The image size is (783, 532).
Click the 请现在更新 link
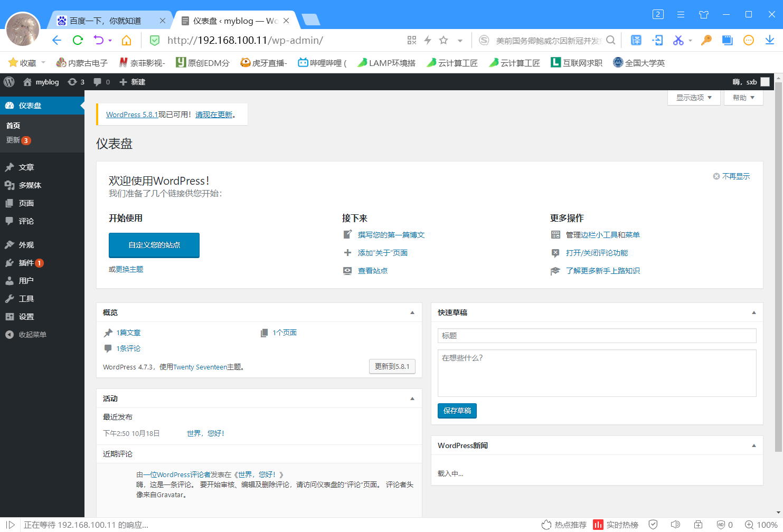click(x=214, y=115)
